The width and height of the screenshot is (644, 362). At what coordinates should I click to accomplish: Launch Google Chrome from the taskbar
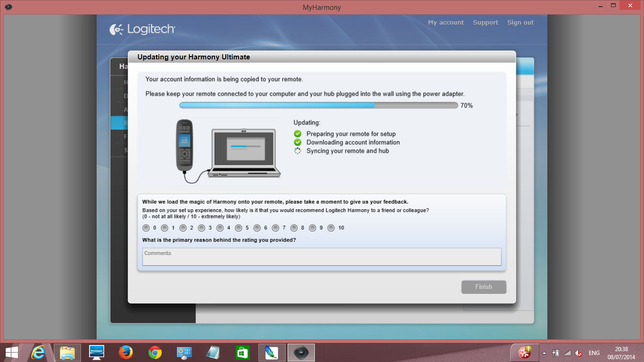click(155, 353)
